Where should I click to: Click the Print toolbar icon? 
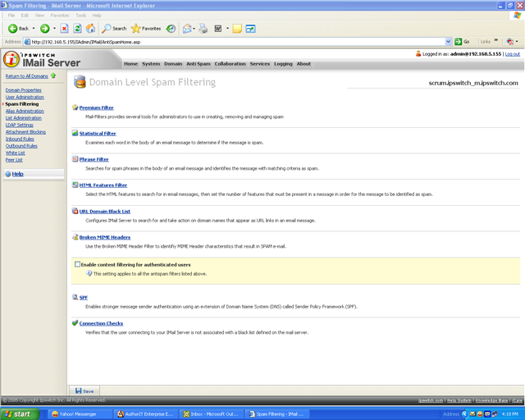point(203,29)
